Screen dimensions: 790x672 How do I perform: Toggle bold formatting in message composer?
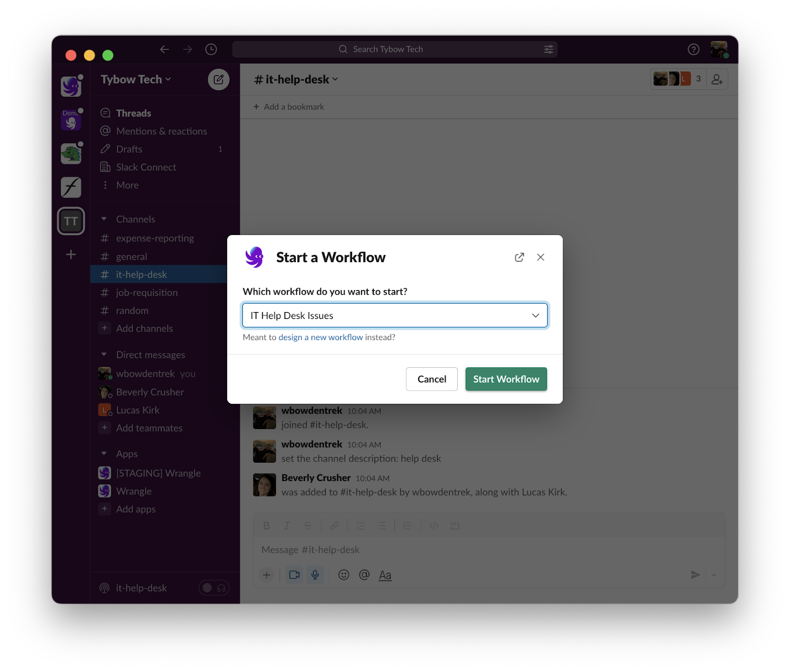[x=266, y=526]
